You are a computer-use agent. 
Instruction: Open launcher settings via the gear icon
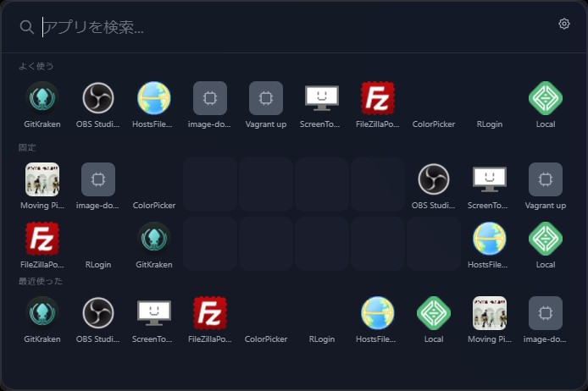pyautogui.click(x=564, y=24)
